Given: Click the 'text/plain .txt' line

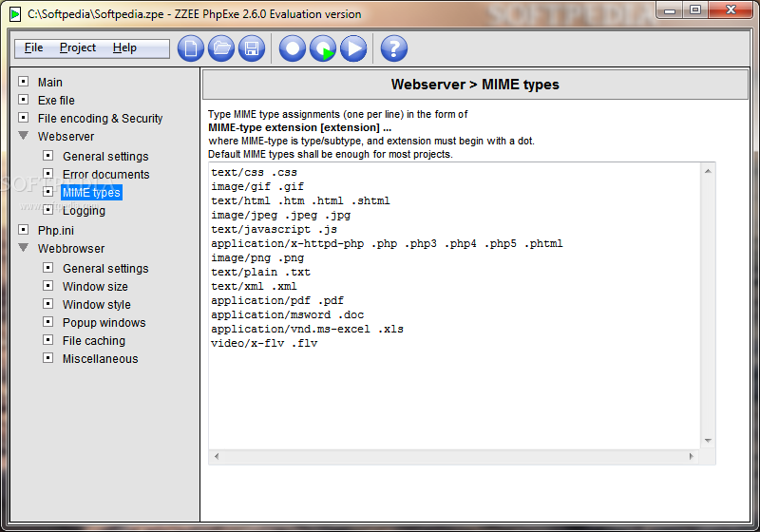Looking at the screenshot, I should point(260,272).
